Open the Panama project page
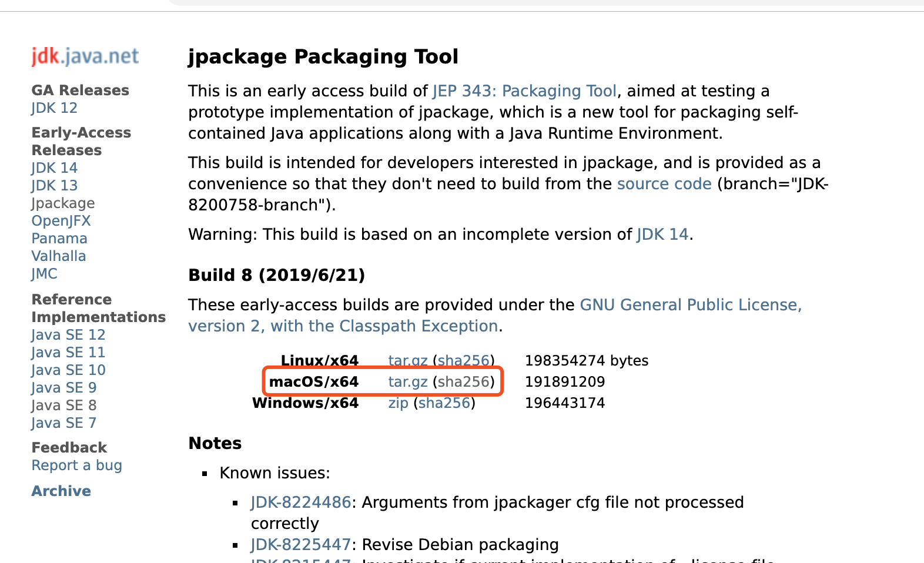Screen dimensions: 924x563 (x=59, y=238)
